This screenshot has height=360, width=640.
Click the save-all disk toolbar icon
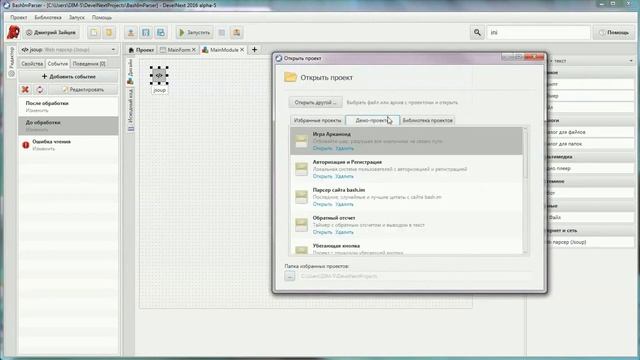point(161,32)
